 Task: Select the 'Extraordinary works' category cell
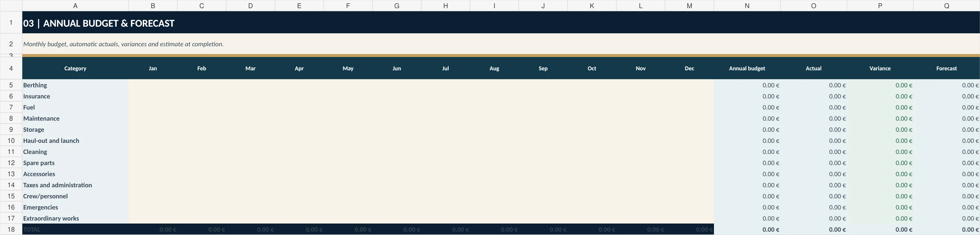(x=75, y=218)
